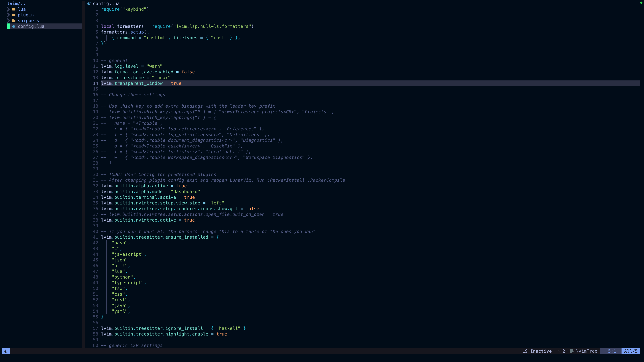
Task: Click the plugin folder icon
Action: 14,15
